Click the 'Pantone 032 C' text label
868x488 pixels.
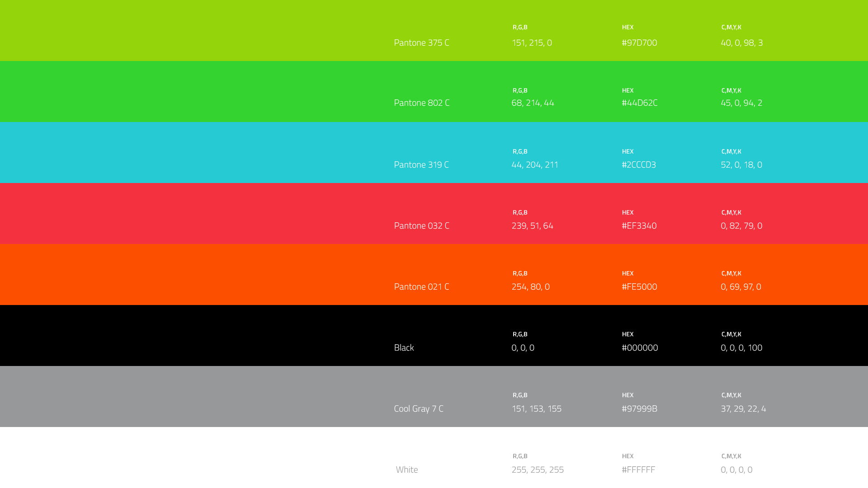click(421, 225)
